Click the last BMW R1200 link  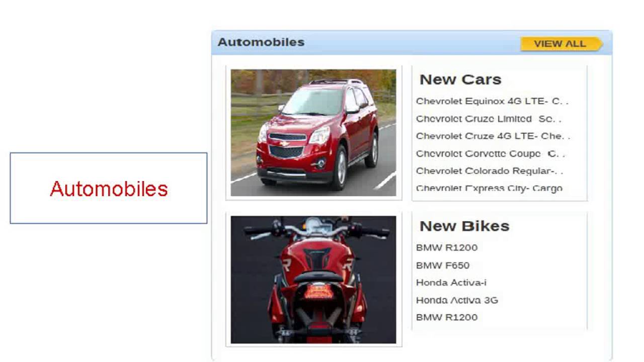click(x=447, y=317)
